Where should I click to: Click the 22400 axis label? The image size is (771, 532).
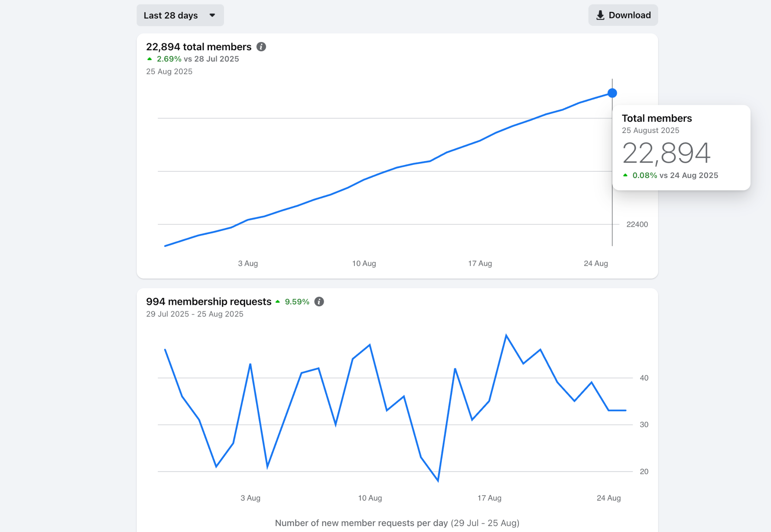click(x=637, y=224)
